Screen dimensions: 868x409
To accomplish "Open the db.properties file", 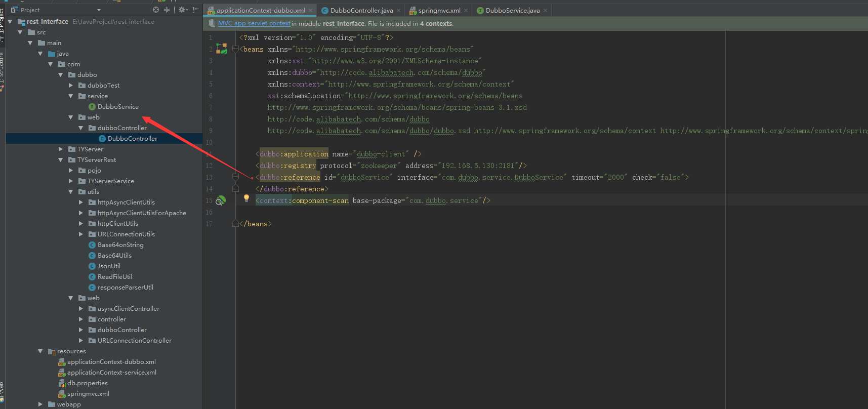I will click(x=83, y=383).
